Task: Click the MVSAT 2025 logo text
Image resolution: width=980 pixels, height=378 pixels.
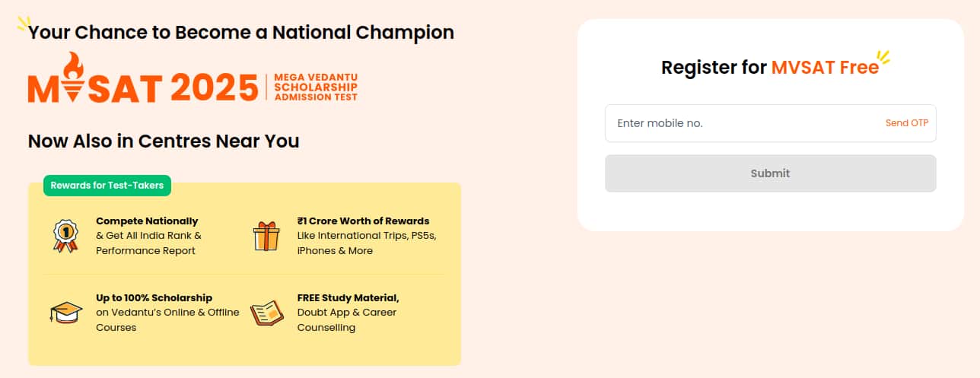Action: point(145,87)
